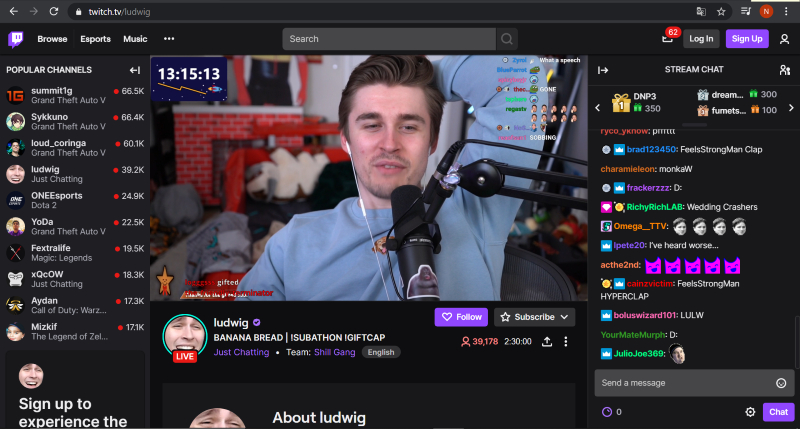Viewport: 800px width, 429px height.
Task: Open the emote picker in chat box
Action: 781,383
